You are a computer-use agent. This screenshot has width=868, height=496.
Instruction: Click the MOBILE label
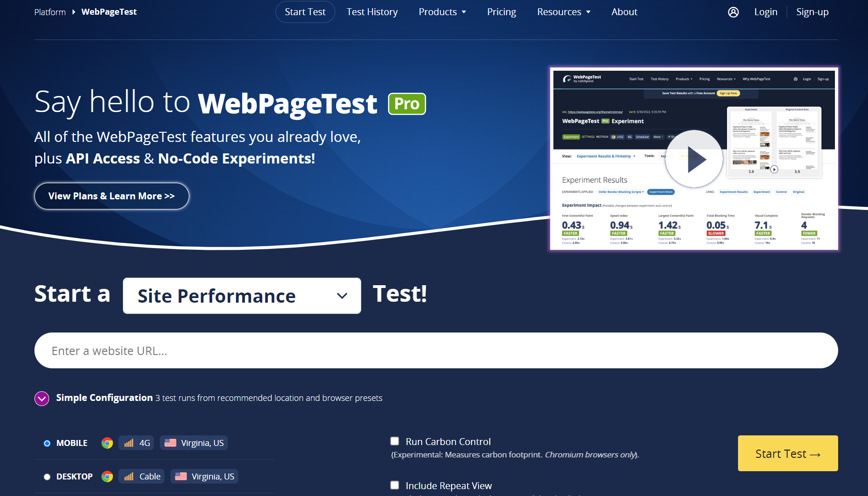click(x=72, y=443)
